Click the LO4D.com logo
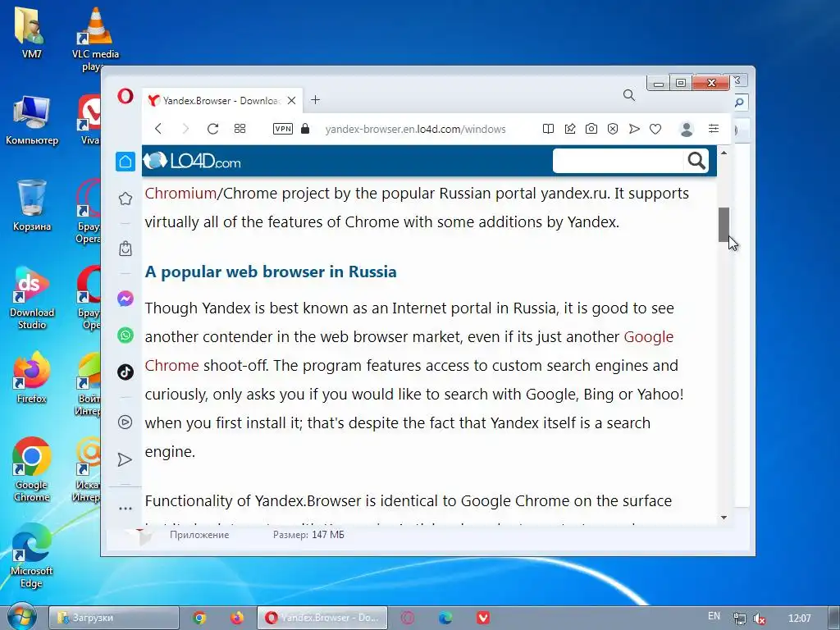Screen dimensions: 840x630 pos(192,161)
